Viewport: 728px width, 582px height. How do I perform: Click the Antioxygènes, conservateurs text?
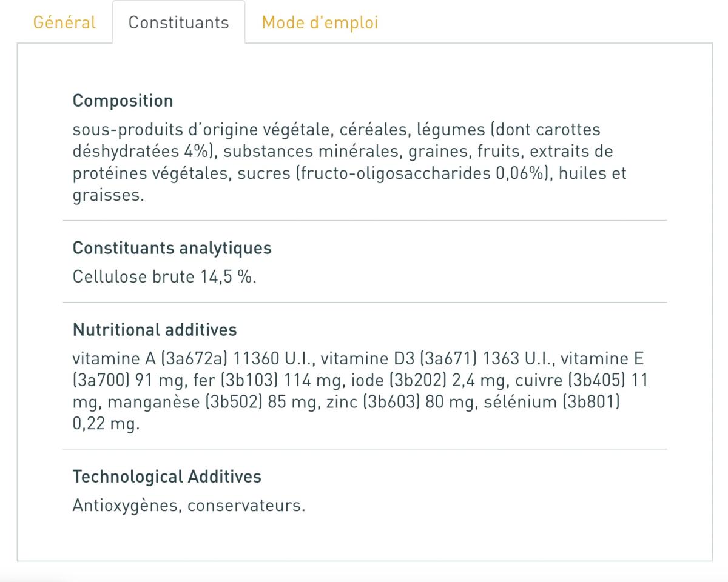click(x=189, y=506)
